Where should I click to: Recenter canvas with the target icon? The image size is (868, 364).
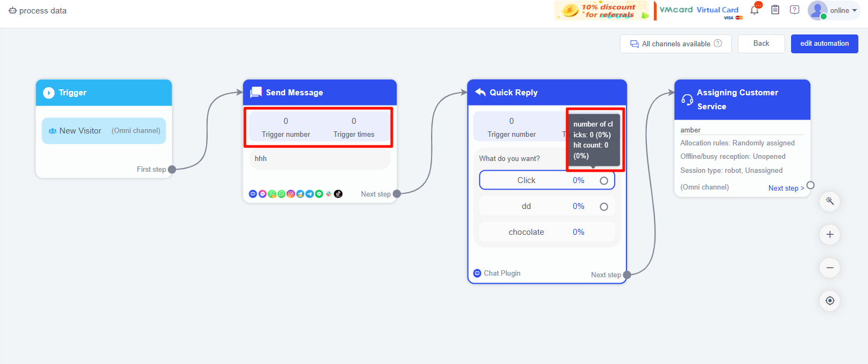click(x=830, y=300)
